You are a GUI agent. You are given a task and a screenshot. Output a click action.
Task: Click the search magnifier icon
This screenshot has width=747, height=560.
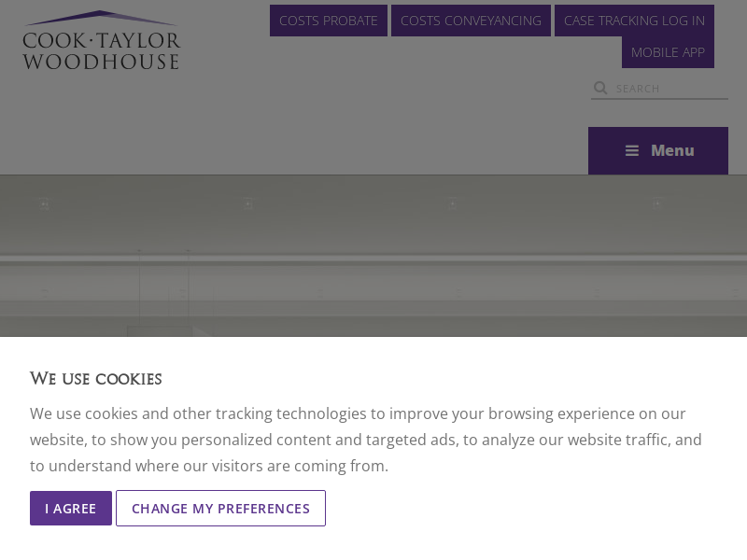(600, 88)
